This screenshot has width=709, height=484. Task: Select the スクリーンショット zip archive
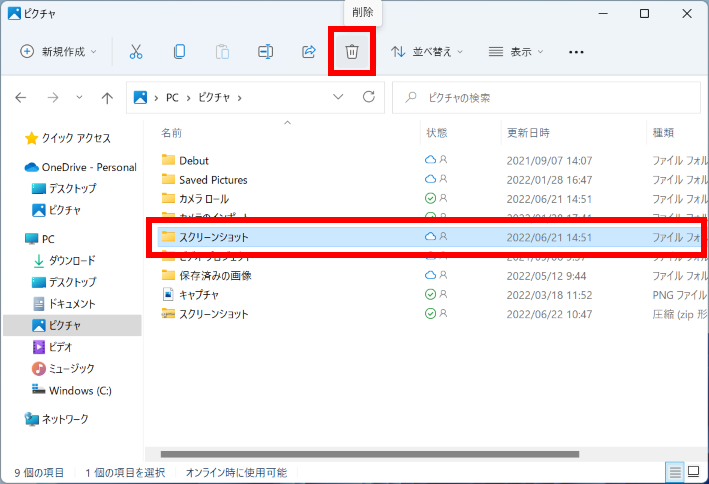[x=205, y=314]
